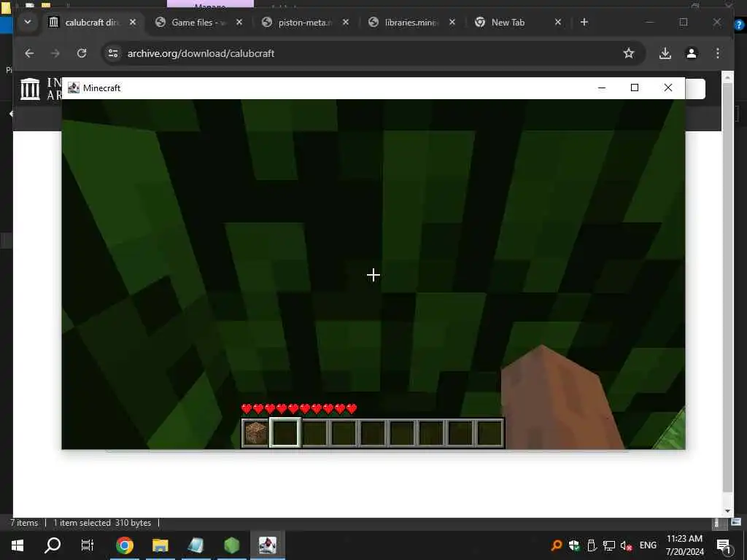Maximize the Minecraft window
Viewport: 747px width, 560px height.
pyautogui.click(x=635, y=87)
